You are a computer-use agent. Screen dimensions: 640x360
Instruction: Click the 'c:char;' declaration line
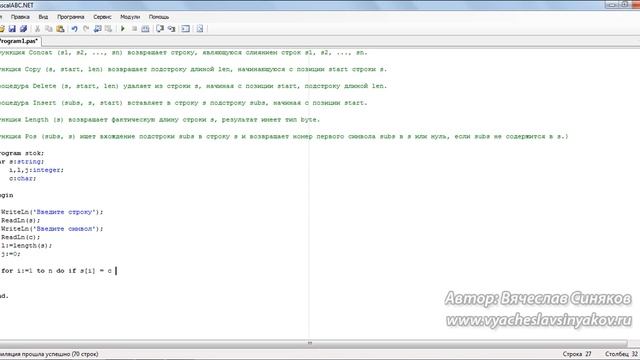click(x=22, y=178)
